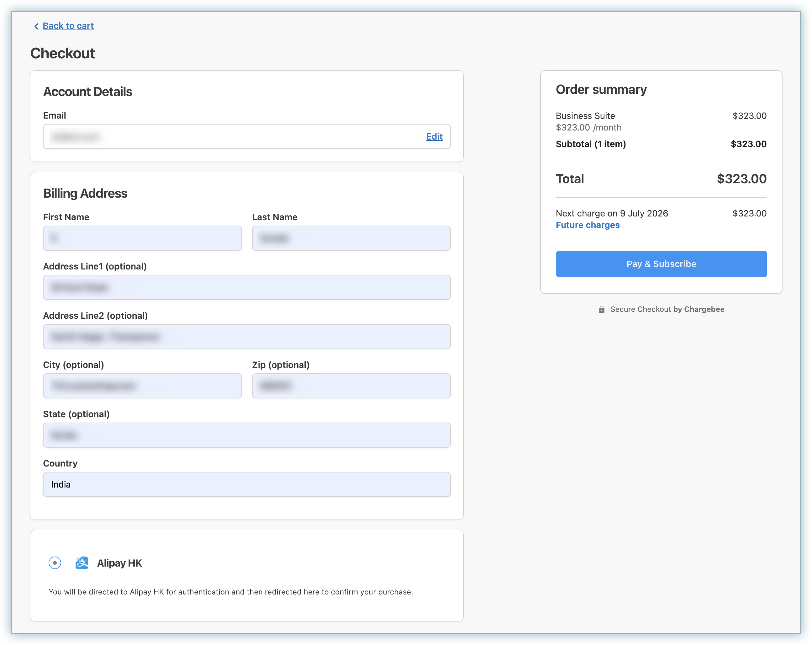Select the Address Line1 input
This screenshot has height=645, width=812.
[x=247, y=287]
